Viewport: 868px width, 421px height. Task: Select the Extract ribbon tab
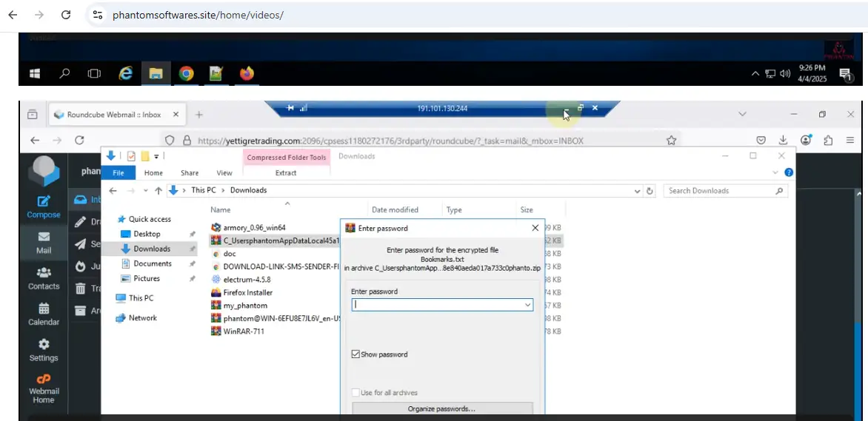[286, 173]
